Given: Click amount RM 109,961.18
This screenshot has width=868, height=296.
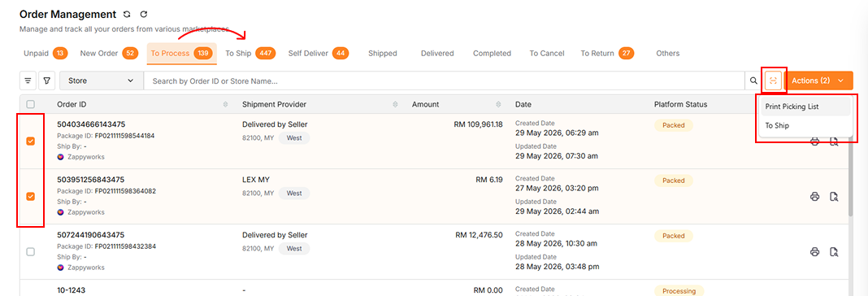Looking at the screenshot, I should (x=478, y=124).
